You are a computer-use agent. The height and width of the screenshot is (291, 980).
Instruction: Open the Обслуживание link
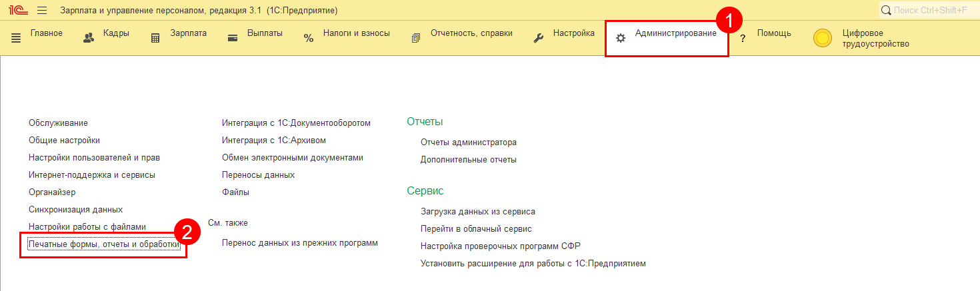point(58,123)
